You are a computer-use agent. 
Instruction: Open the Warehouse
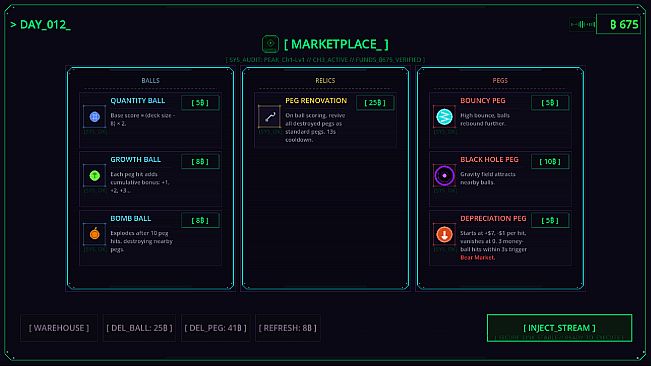click(x=59, y=328)
